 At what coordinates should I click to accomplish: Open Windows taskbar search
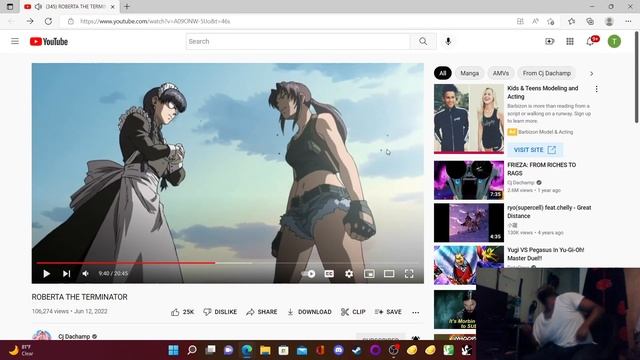coord(192,350)
